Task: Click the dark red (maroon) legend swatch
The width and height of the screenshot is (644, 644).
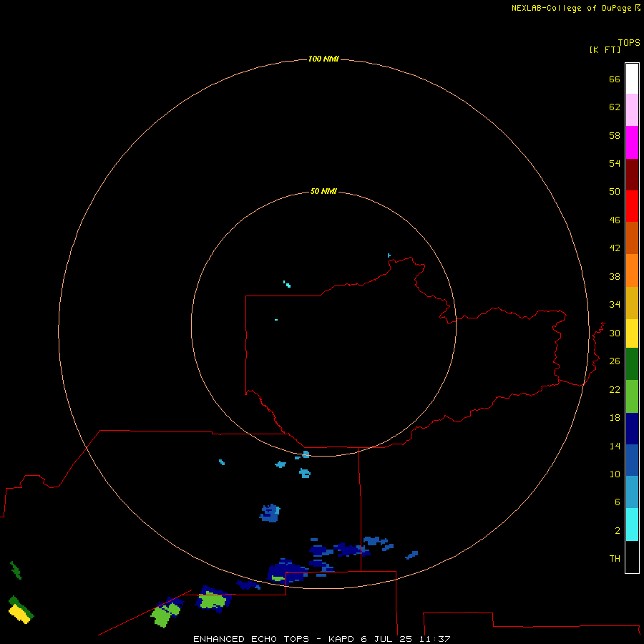Action: (x=632, y=174)
